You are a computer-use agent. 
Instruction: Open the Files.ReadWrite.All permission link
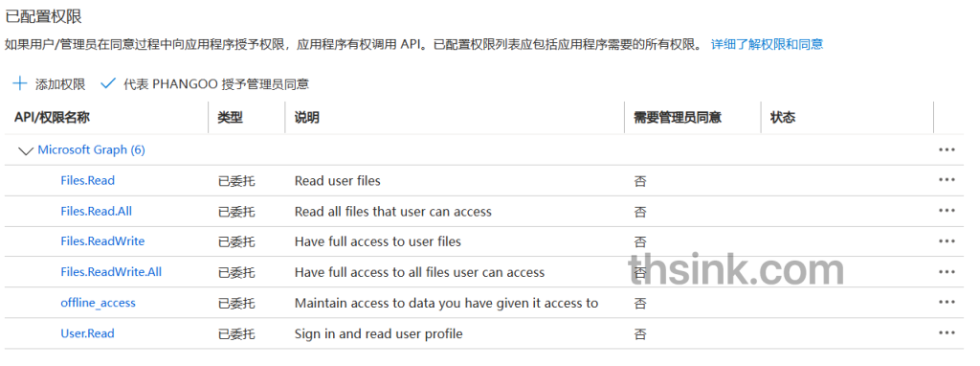click(x=111, y=271)
